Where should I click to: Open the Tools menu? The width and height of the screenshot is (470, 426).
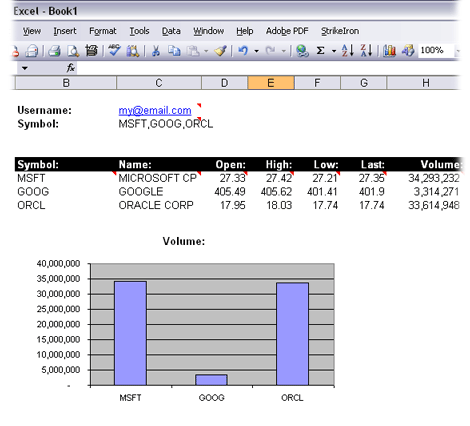(x=139, y=31)
